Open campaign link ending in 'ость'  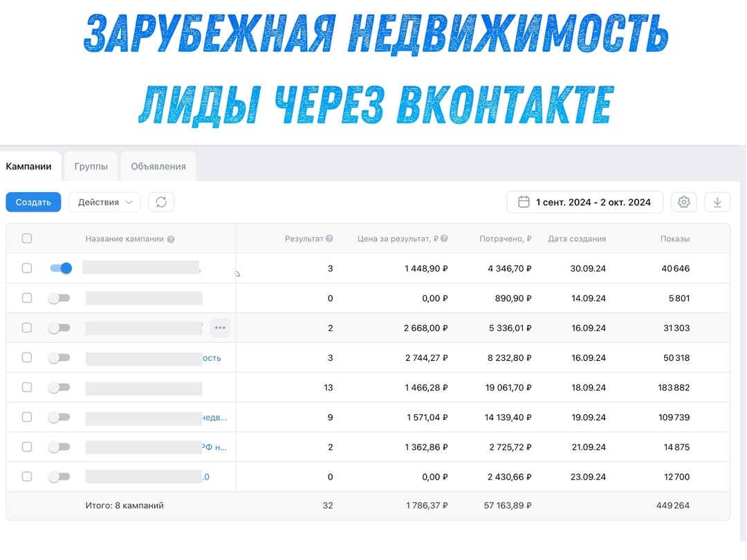pos(212,358)
